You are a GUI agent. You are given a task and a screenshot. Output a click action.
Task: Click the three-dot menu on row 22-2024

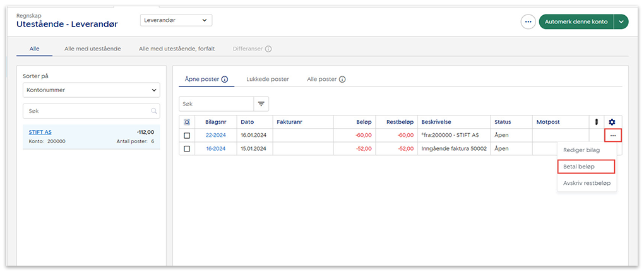[x=612, y=135]
